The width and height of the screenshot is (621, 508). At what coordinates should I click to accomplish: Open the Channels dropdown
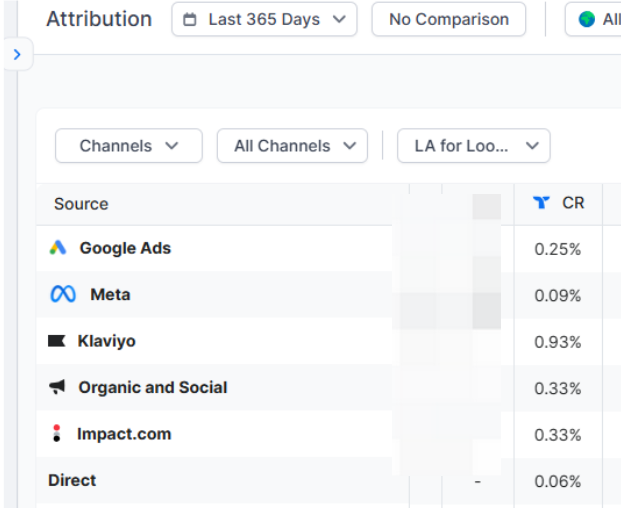[x=129, y=145]
